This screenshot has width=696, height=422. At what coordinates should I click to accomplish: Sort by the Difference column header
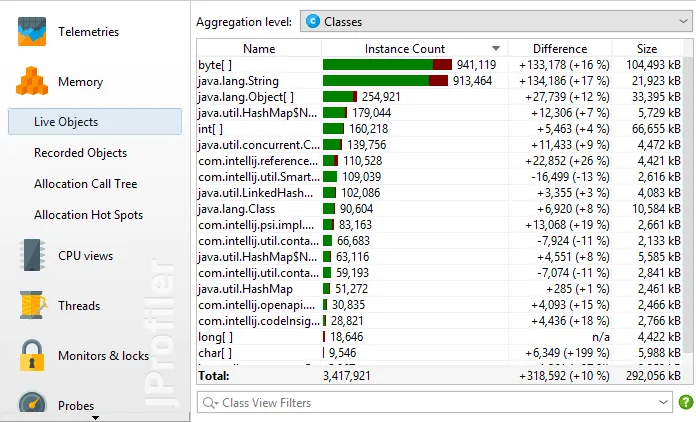[x=560, y=48]
